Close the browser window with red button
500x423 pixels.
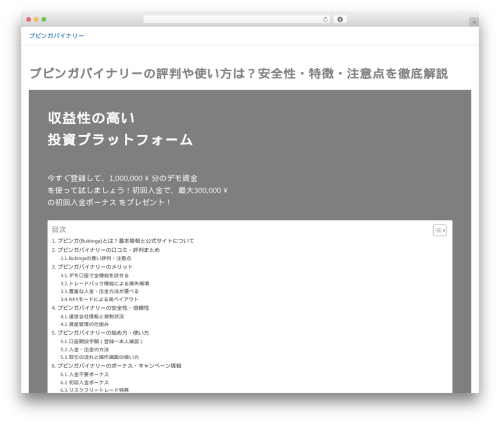point(29,20)
